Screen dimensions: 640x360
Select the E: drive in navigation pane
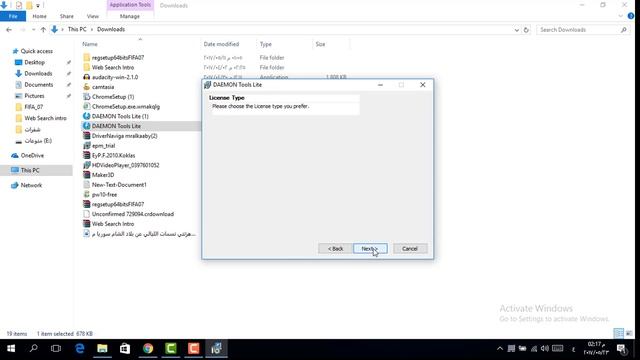pyautogui.click(x=38, y=141)
